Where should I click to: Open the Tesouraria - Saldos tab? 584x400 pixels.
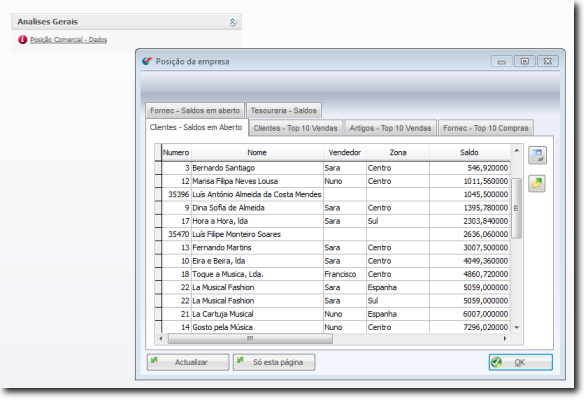click(283, 111)
